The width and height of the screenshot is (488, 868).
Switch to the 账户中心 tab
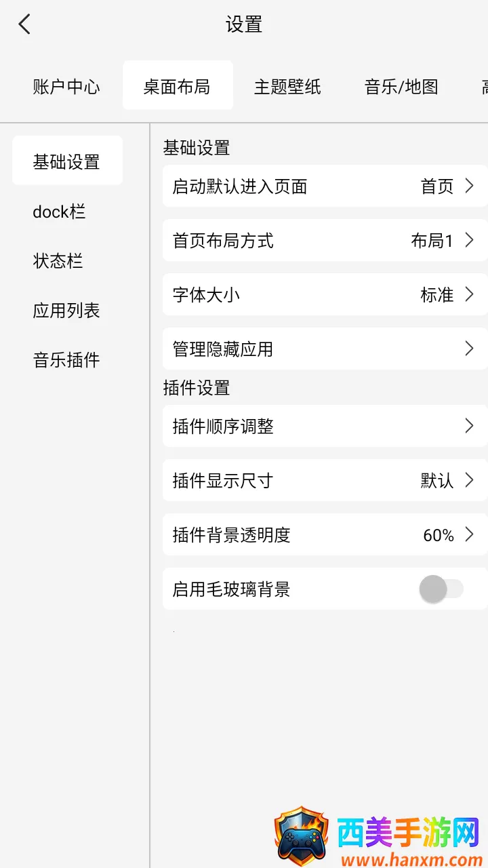66,87
